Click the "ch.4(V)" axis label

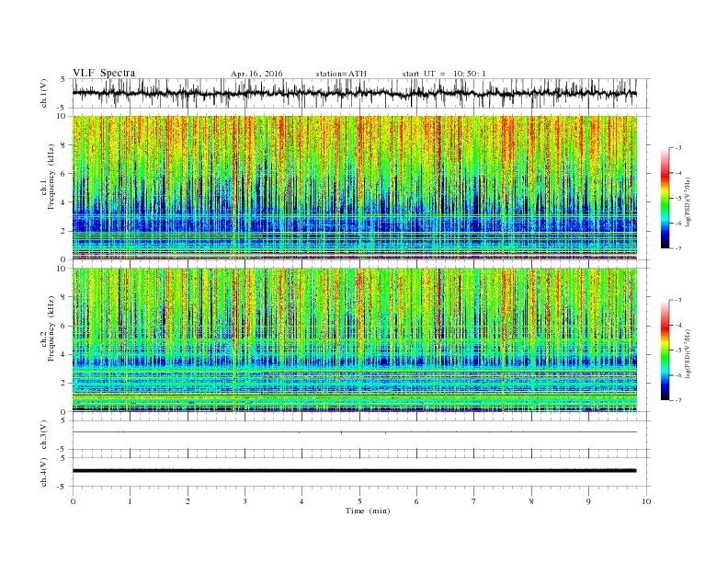pyautogui.click(x=44, y=472)
